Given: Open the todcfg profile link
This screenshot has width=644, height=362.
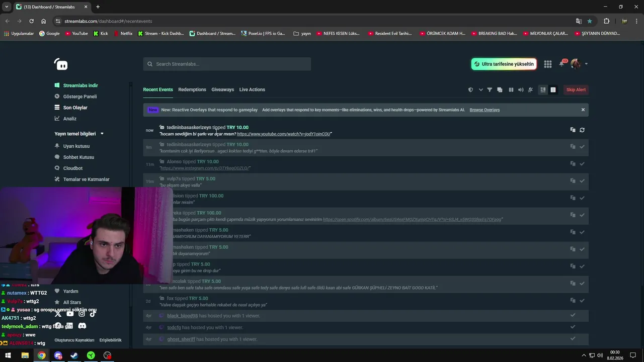Looking at the screenshot, I should [174, 327].
